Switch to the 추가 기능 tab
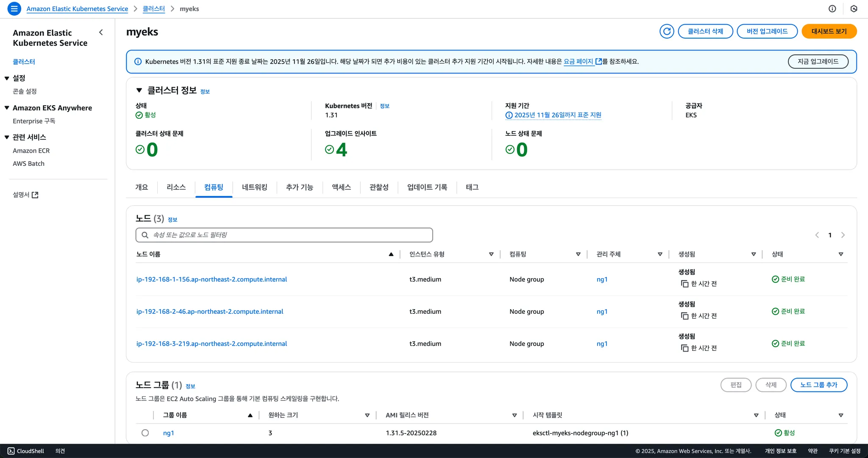The image size is (868, 458). (x=299, y=187)
